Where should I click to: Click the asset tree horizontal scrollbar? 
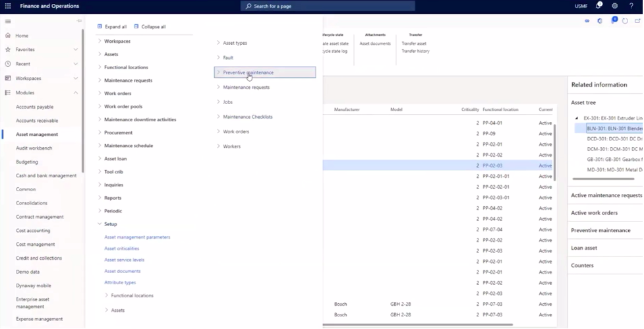603,179
